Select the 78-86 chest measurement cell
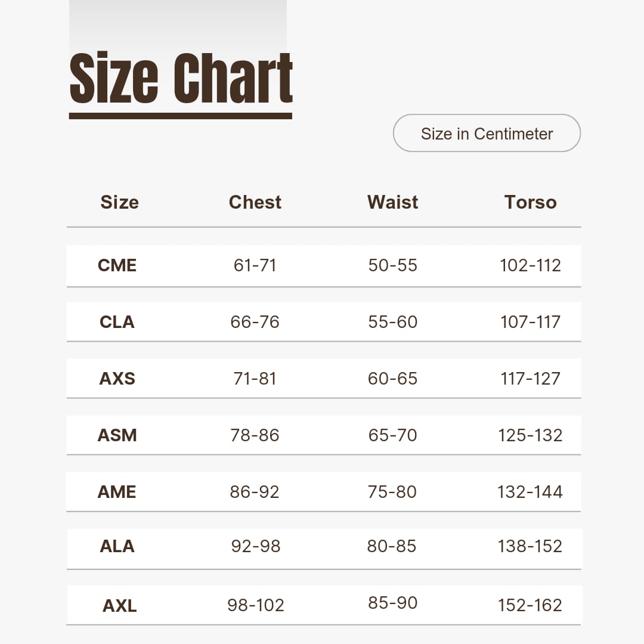The image size is (644, 644). 255,435
